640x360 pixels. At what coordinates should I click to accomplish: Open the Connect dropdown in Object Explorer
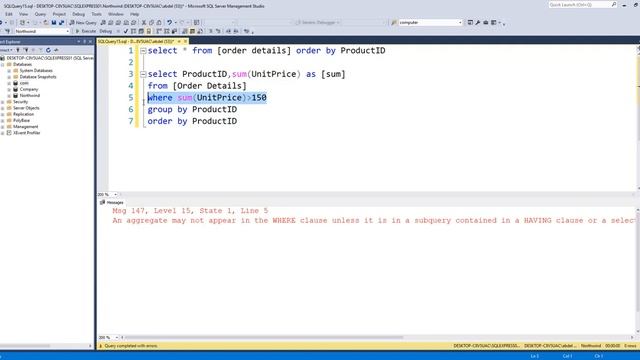(x=6, y=50)
